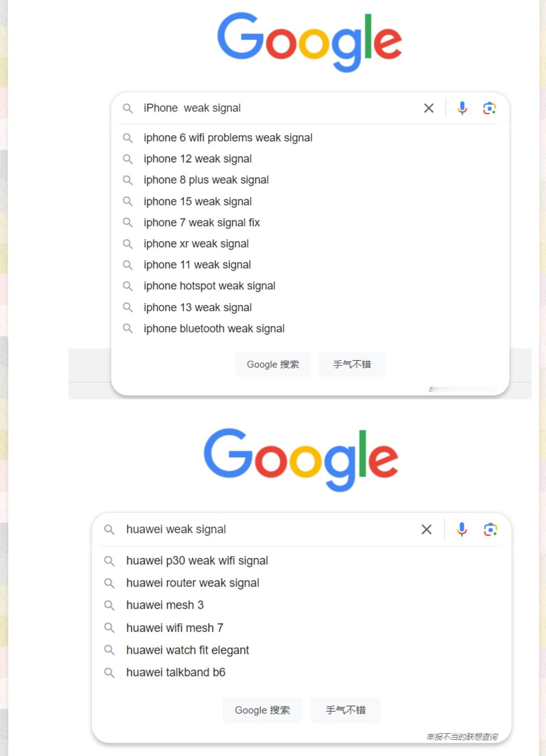Focus the huawei weak signal search field

click(269, 529)
